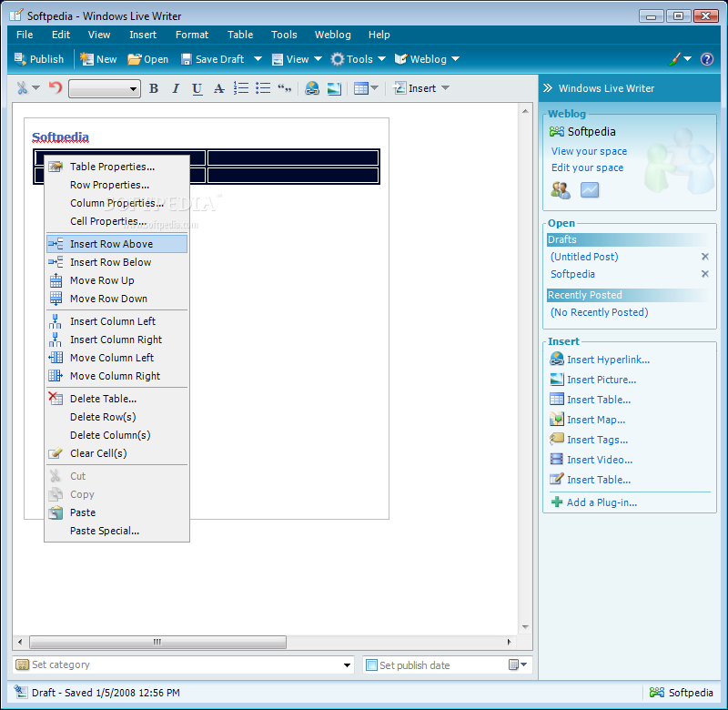Click the Cut scissors toolbar icon

pos(22,88)
